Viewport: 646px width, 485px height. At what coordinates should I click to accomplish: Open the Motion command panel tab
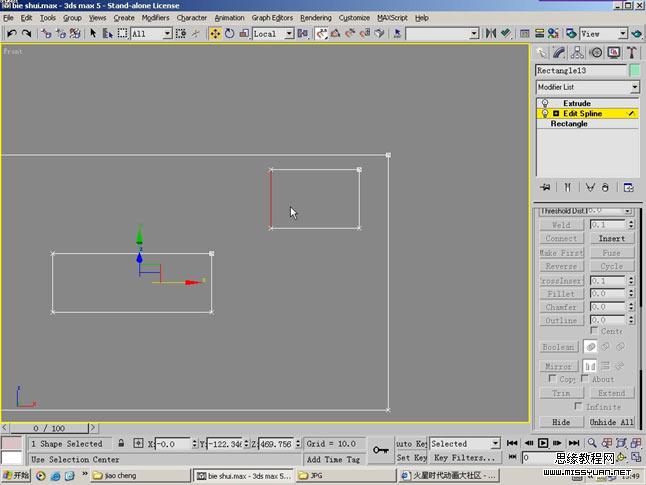596,52
